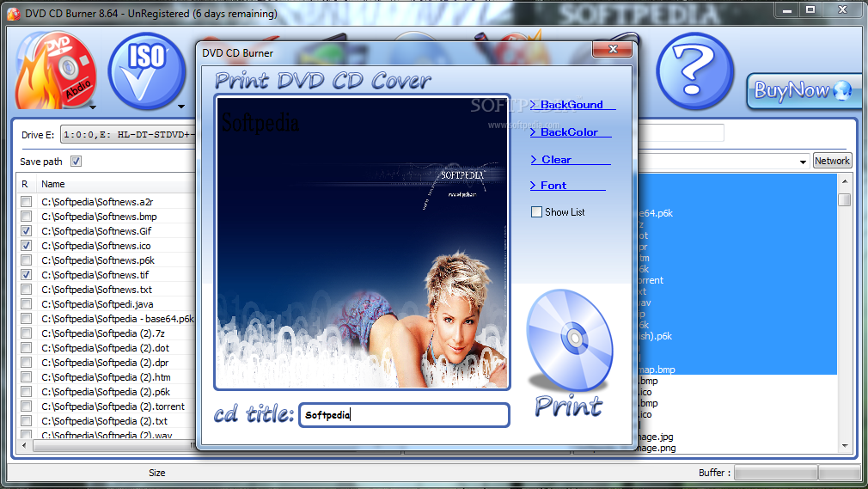Select the map.bmp entry in right file list
The height and width of the screenshot is (489, 868).
(x=657, y=370)
